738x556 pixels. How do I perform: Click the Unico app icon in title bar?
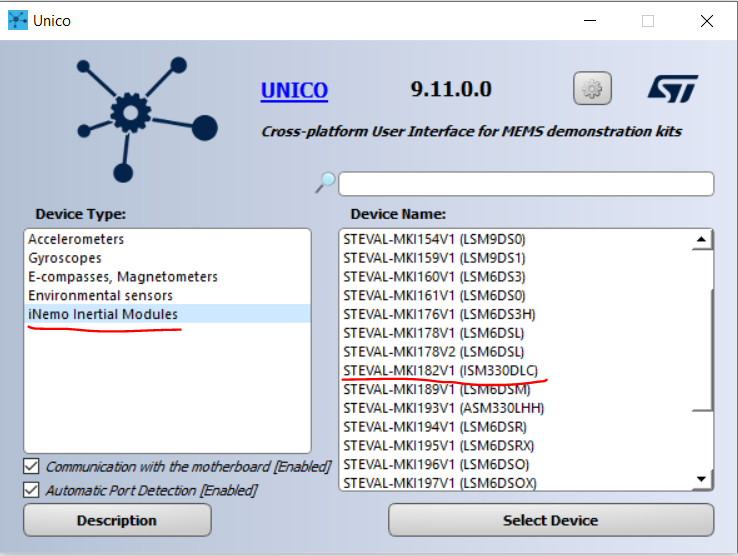point(18,20)
